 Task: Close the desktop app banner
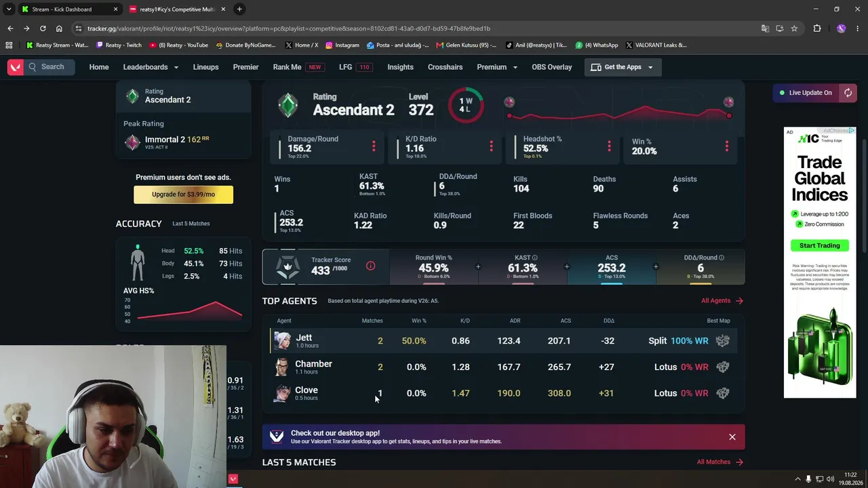[732, 437]
